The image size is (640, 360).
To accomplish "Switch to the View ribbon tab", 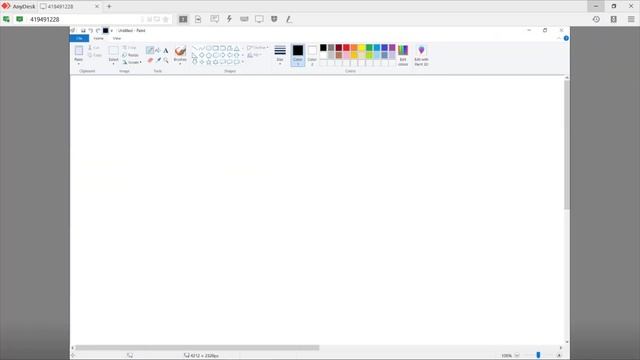I will coord(117,38).
